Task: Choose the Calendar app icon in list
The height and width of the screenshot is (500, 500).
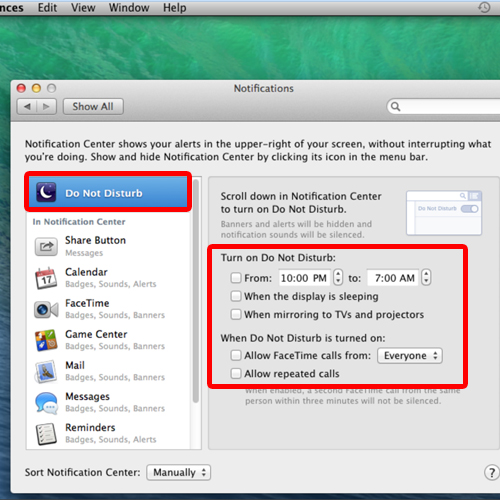Action: click(x=46, y=278)
